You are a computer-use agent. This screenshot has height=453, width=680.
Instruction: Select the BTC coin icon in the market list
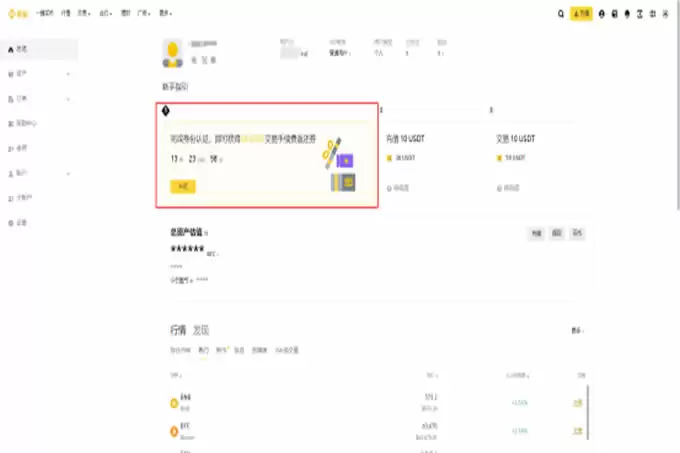point(174,431)
